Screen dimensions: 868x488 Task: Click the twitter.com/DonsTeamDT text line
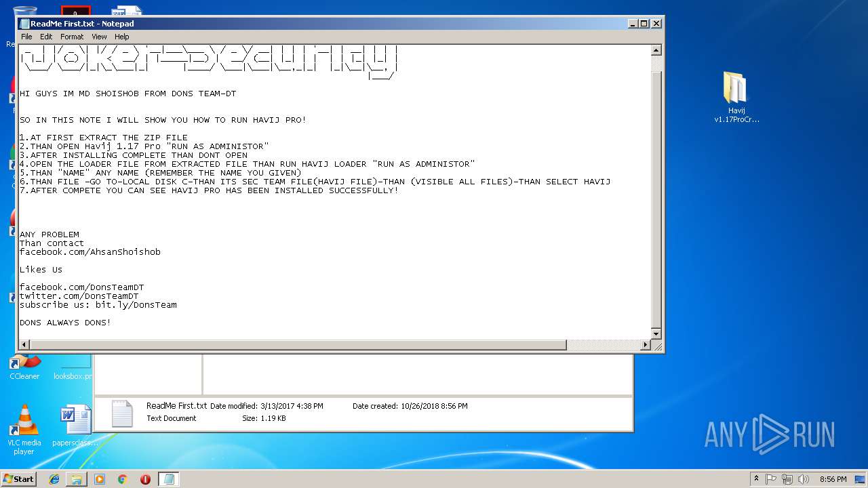(x=79, y=296)
